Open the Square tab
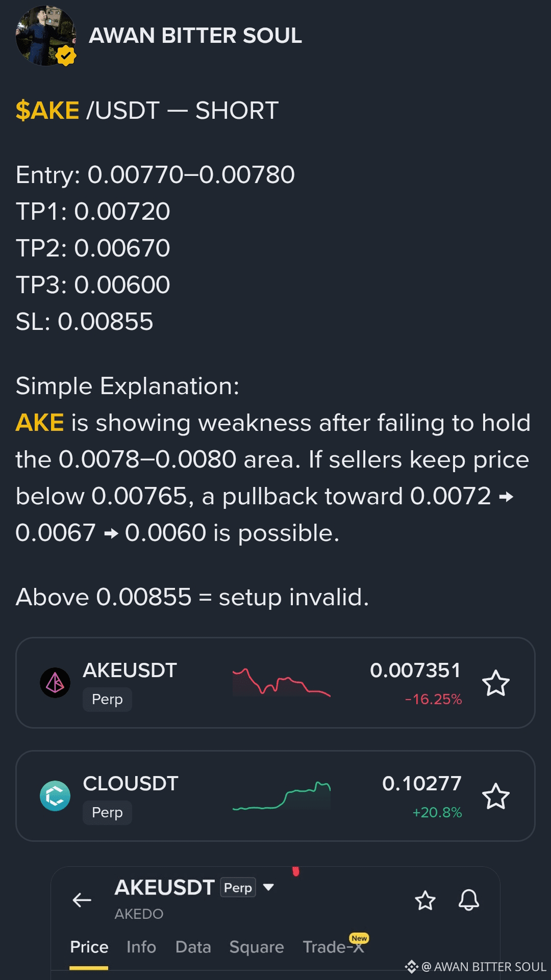551x980 pixels. click(x=257, y=947)
